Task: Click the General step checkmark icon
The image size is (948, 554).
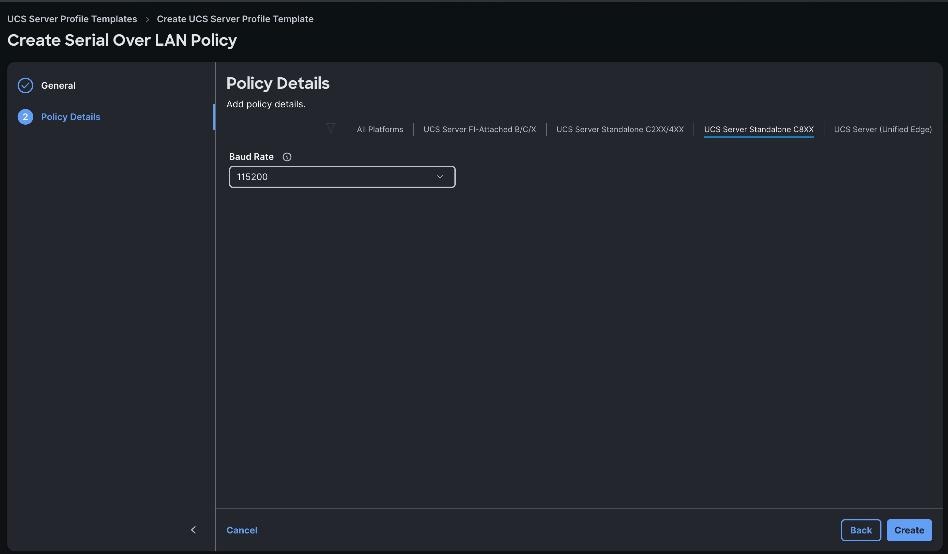Action: (x=25, y=86)
